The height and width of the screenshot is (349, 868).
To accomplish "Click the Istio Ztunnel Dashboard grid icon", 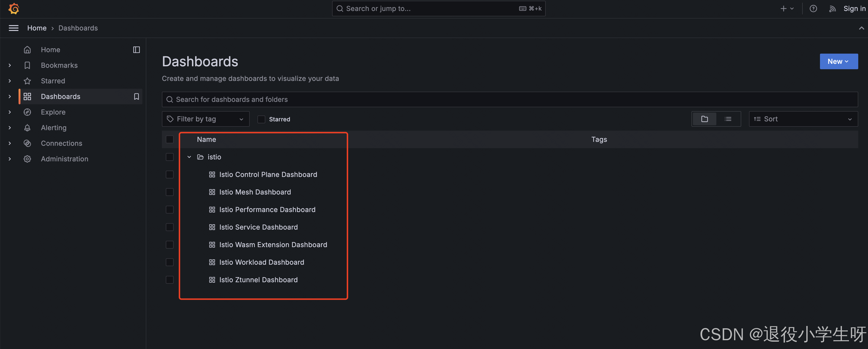I will pos(212,280).
